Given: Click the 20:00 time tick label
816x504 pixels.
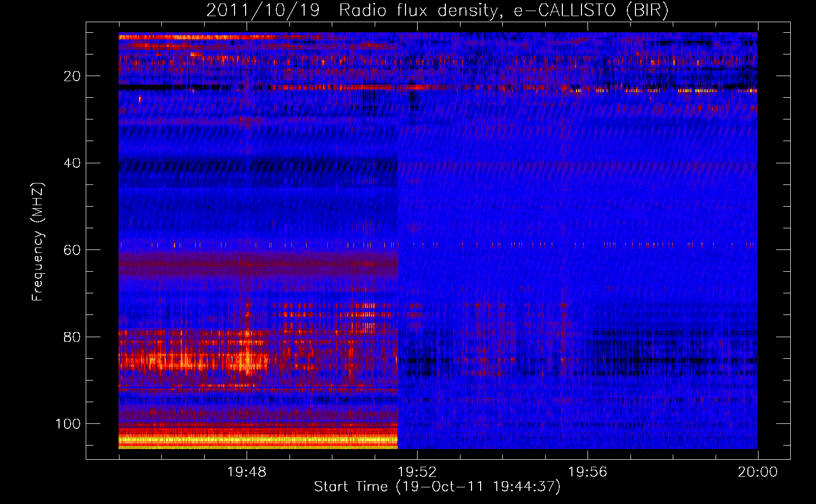Looking at the screenshot, I should (x=757, y=472).
